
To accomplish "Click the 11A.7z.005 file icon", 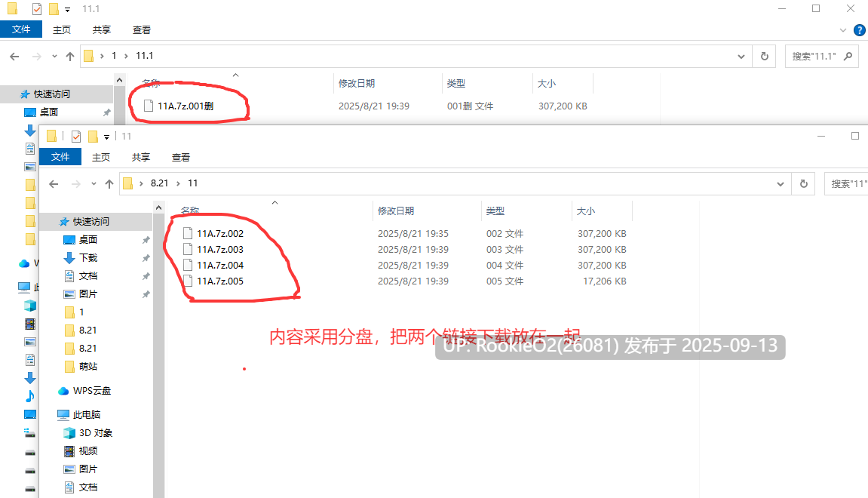I will click(x=188, y=281).
